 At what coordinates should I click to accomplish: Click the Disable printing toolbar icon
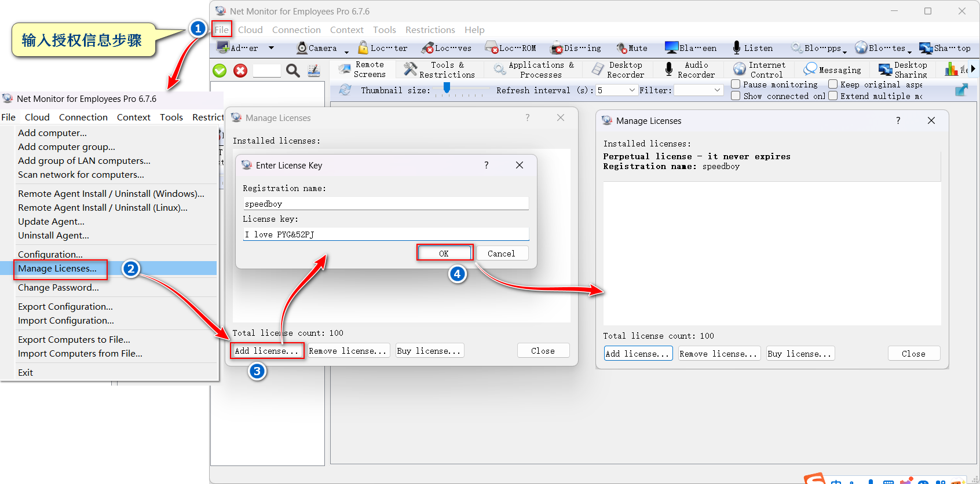click(557, 48)
